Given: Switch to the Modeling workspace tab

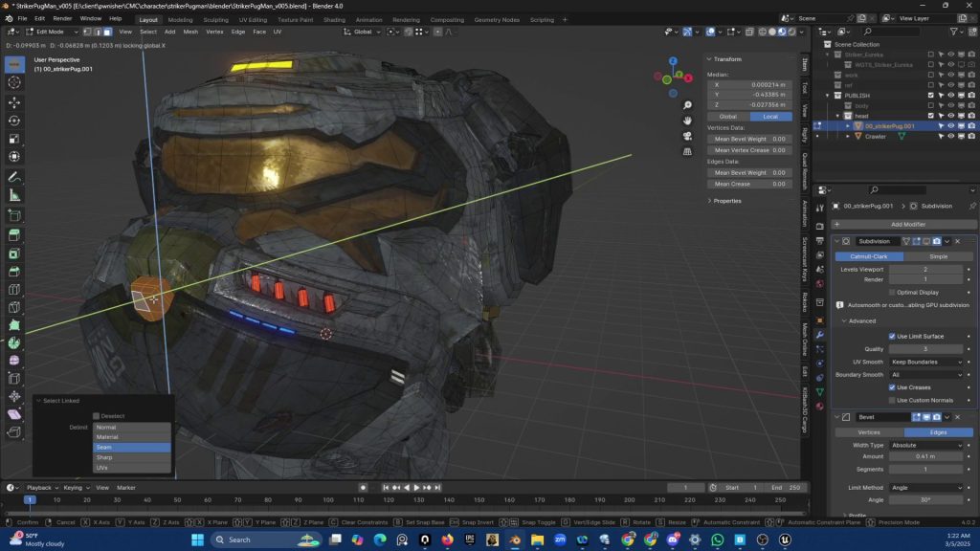Looking at the screenshot, I should click(180, 19).
